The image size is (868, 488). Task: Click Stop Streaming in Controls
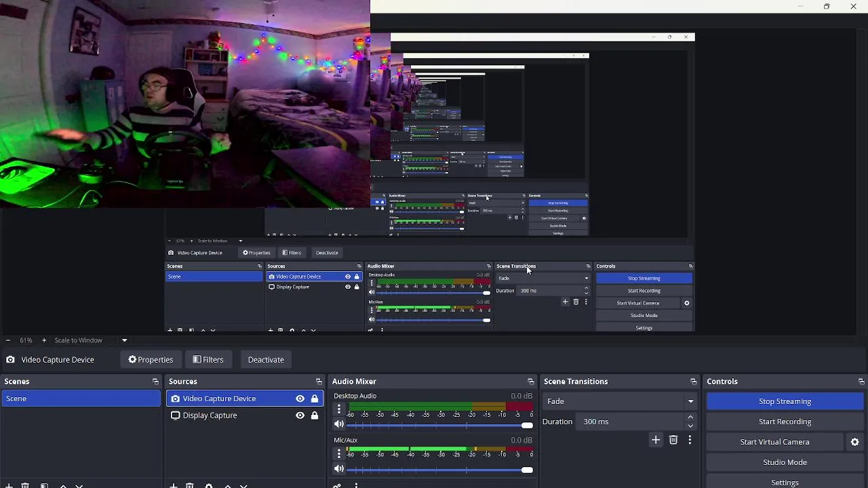click(785, 401)
